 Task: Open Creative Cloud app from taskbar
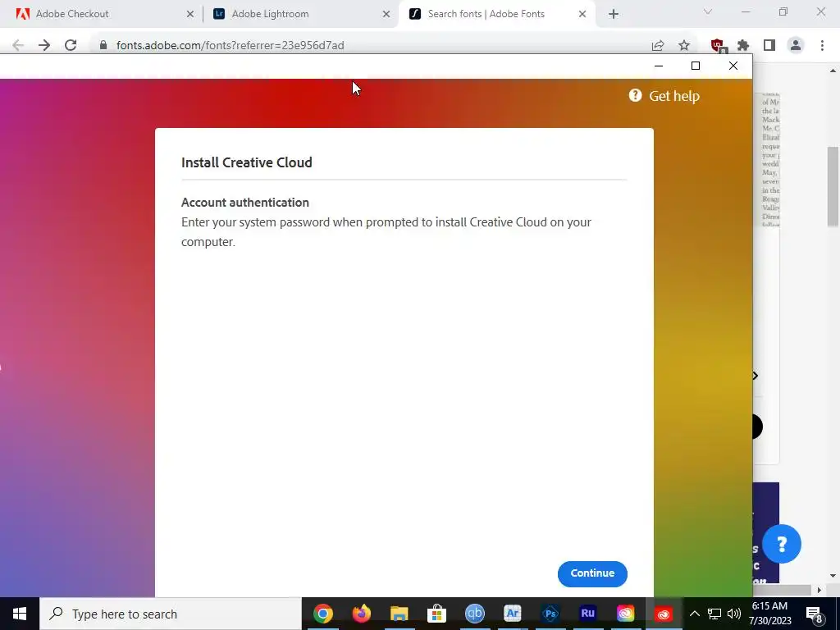click(x=625, y=614)
